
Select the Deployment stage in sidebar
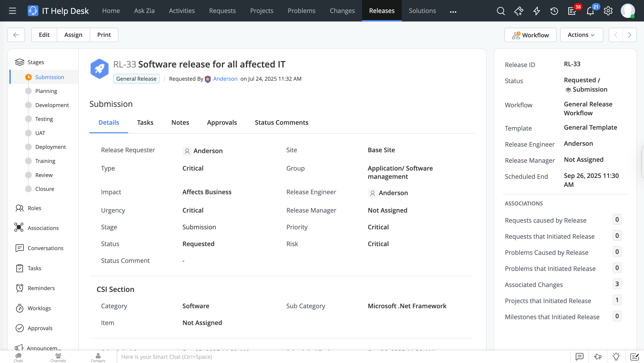[x=50, y=147]
